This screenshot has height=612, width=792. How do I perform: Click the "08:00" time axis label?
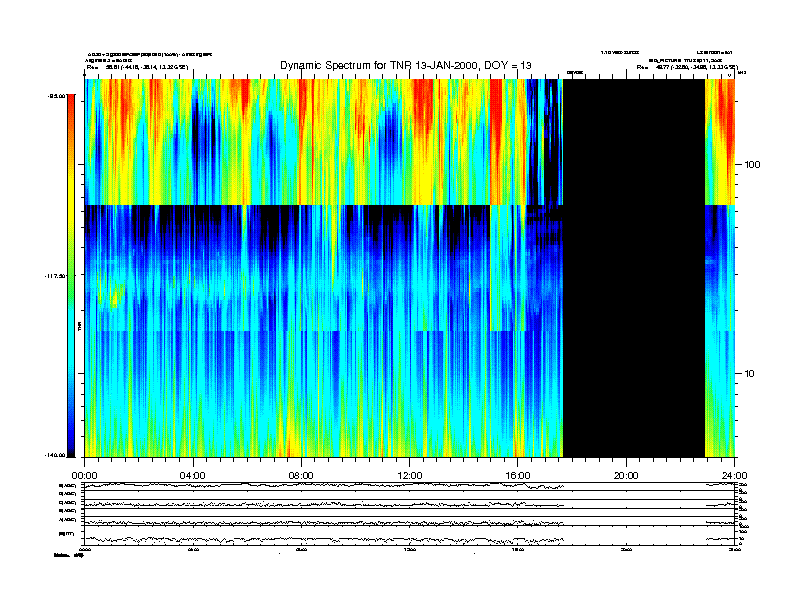tap(301, 476)
